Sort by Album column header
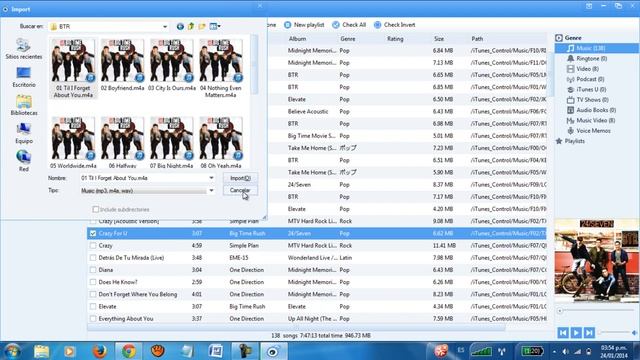640x360 pixels. tap(297, 39)
